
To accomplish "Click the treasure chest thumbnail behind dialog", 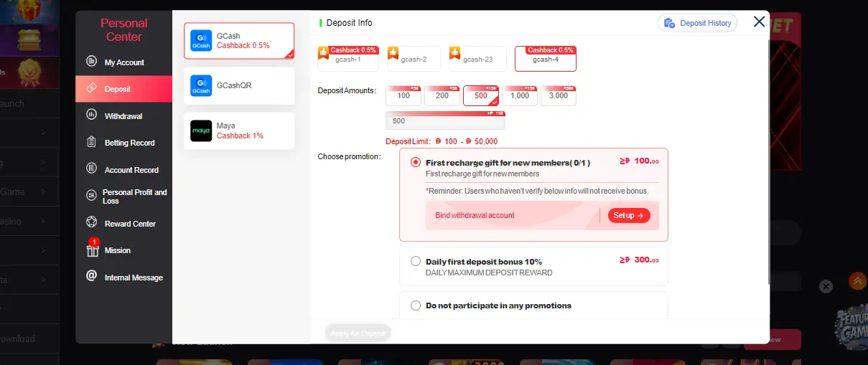I will [x=29, y=40].
